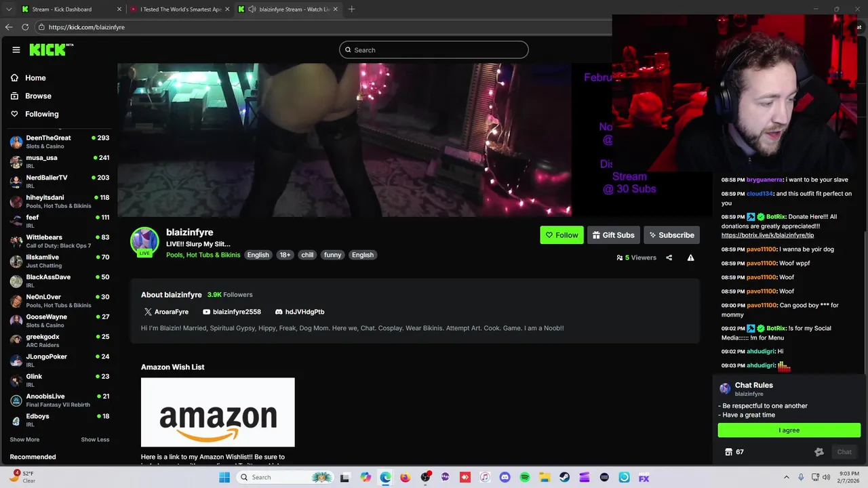This screenshot has width=868, height=488.
Task: Open blaizinfyre2558 YouTube link
Action: click(231, 312)
